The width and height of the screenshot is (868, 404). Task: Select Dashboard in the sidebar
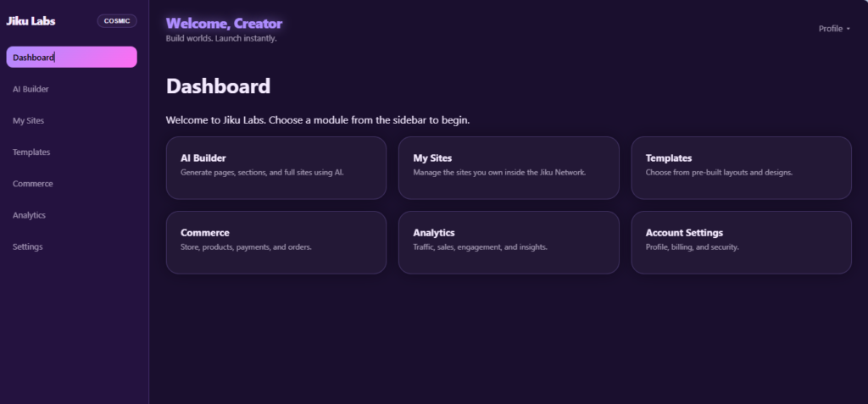pyautogui.click(x=71, y=57)
